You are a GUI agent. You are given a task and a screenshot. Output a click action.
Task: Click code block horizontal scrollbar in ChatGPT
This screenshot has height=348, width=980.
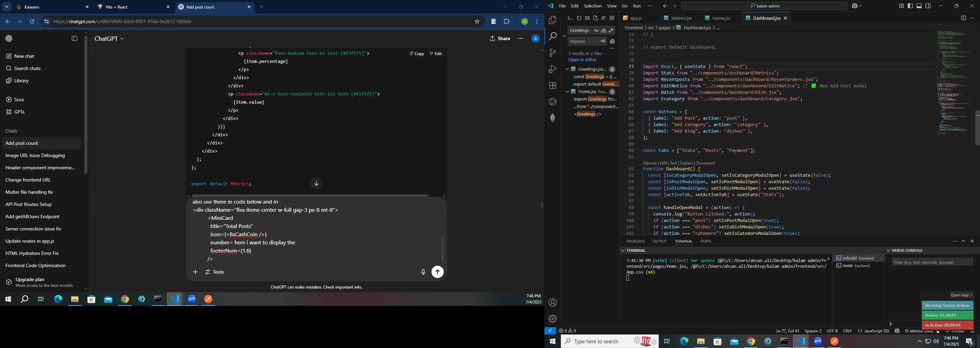[310, 196]
